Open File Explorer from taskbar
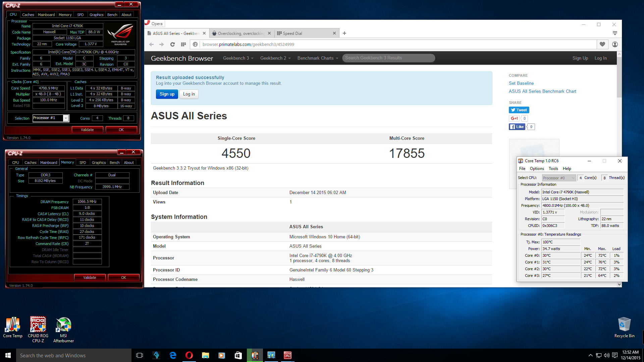644x362 pixels. coord(206,355)
